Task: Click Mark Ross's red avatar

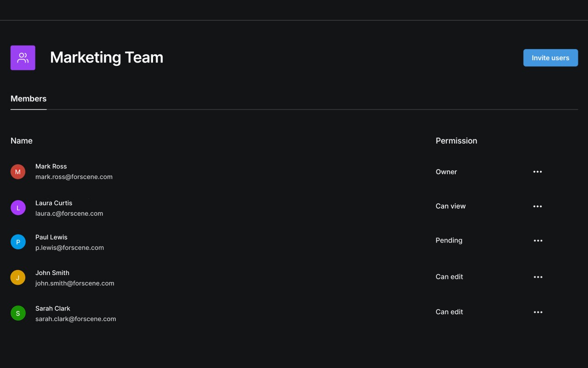Action: click(18, 171)
